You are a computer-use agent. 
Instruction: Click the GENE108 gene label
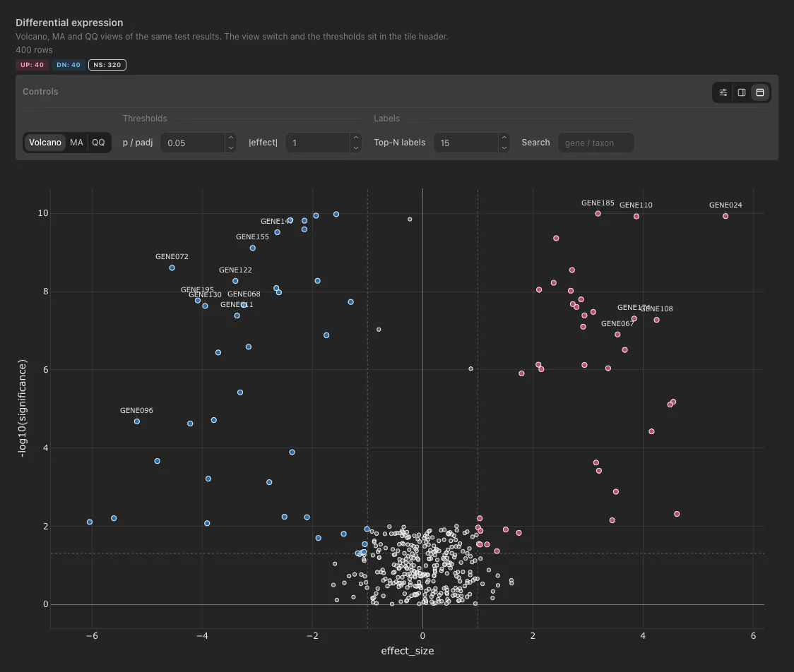tap(657, 308)
